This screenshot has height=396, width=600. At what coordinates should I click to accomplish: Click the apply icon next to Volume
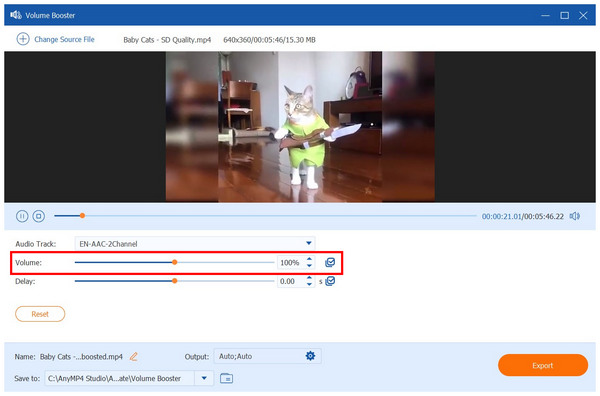[330, 262]
